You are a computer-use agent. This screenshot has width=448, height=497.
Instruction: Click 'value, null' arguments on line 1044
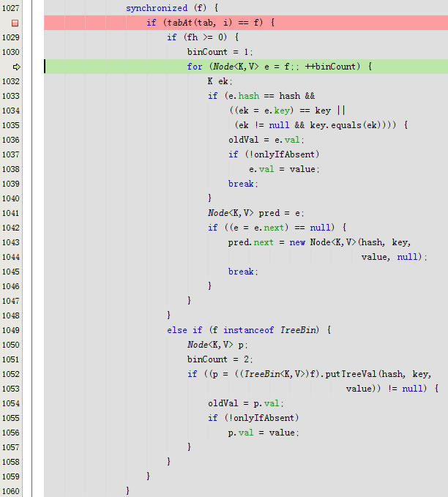tap(390, 257)
